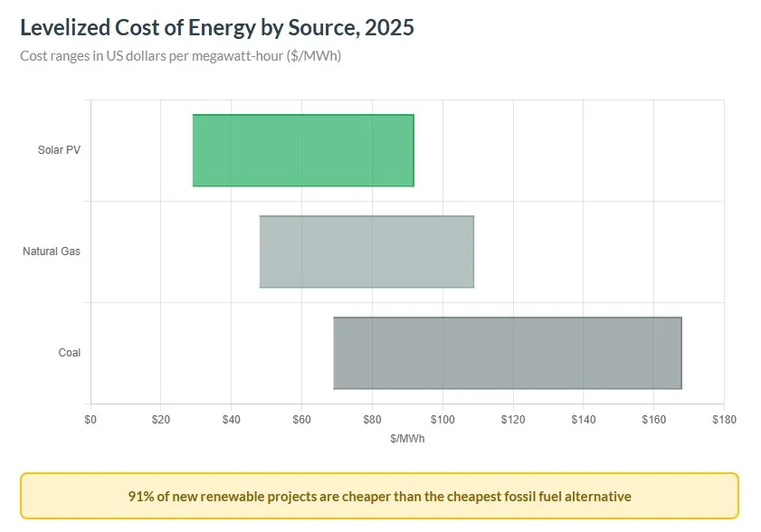Viewport: 761px width, 532px height.
Task: Click the '$120' axis tick label
Action: pyautogui.click(x=513, y=420)
